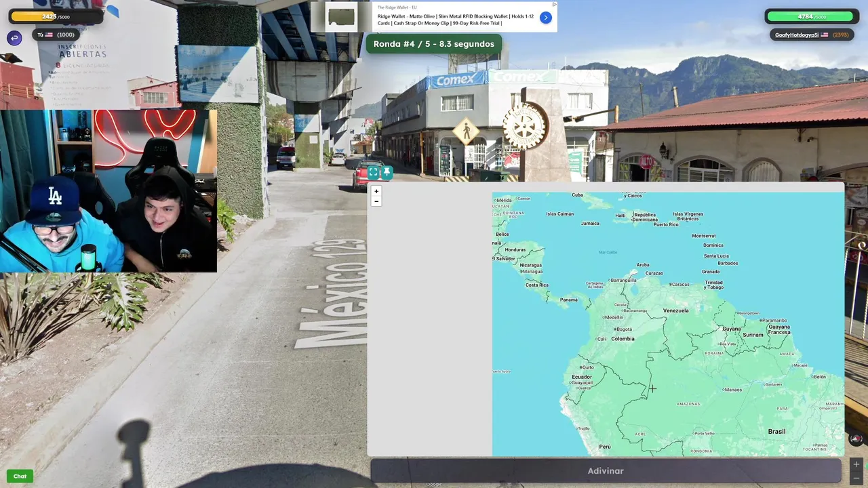Place guess on Venezuela on the map
The width and height of the screenshot is (868, 488).
(675, 310)
